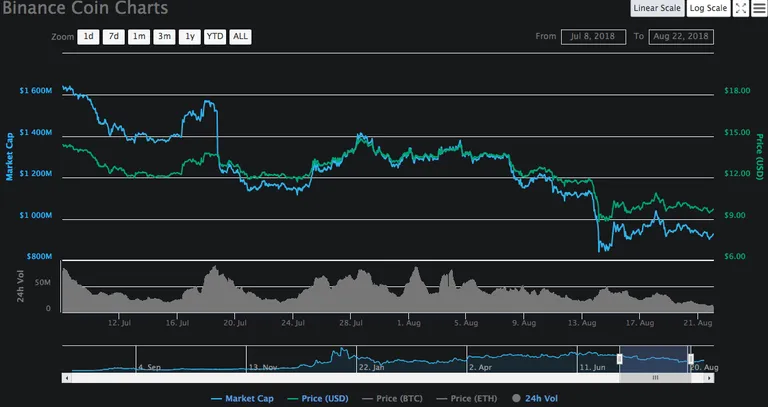The image size is (768, 407).
Task: Toggle Market Cap series in legend
Action: click(242, 399)
